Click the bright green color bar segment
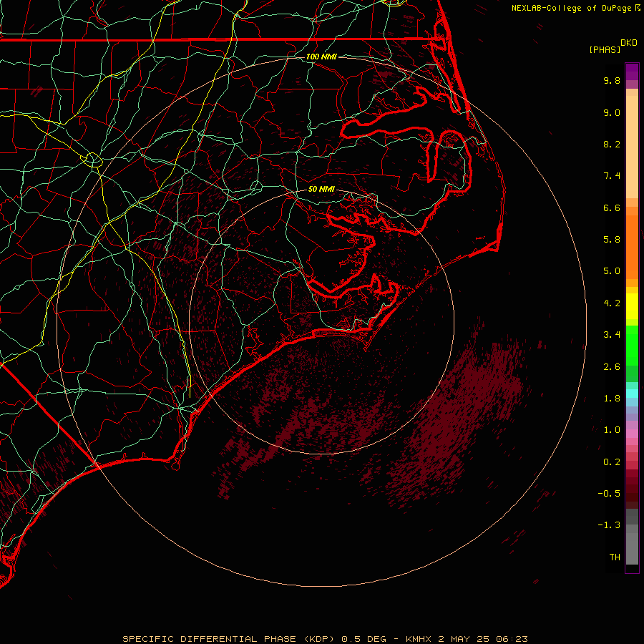 632,345
